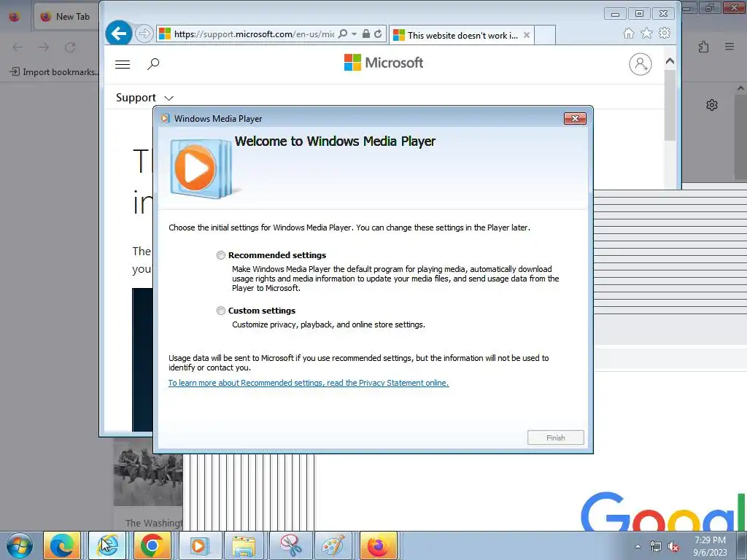747x560 pixels.
Task: Click the Microsoft site search magnifier
Action: 153,64
